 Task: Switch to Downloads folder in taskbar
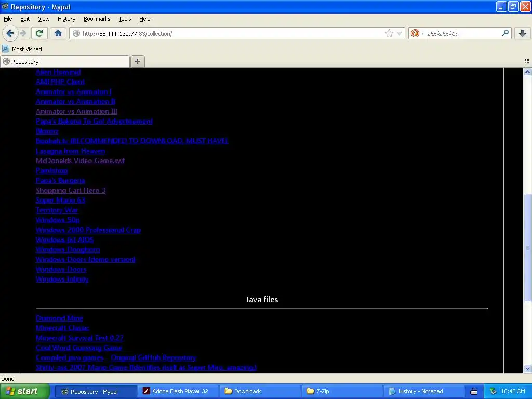[260, 391]
